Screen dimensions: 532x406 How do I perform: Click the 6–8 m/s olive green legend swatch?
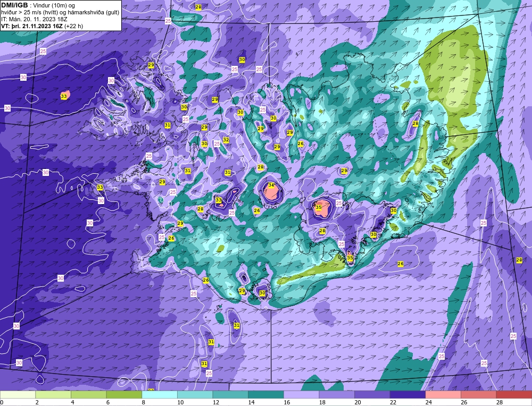pos(124,395)
